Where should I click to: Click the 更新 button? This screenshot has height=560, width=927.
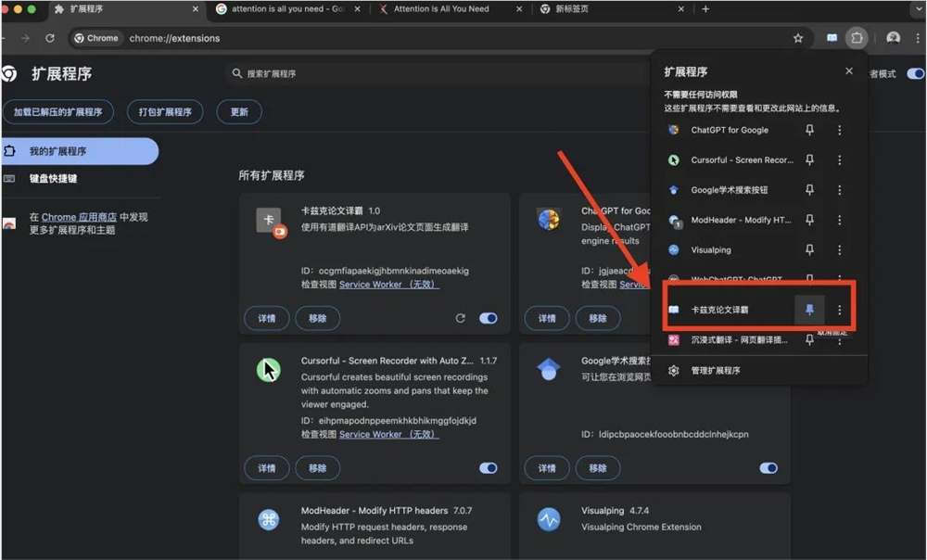tap(239, 111)
